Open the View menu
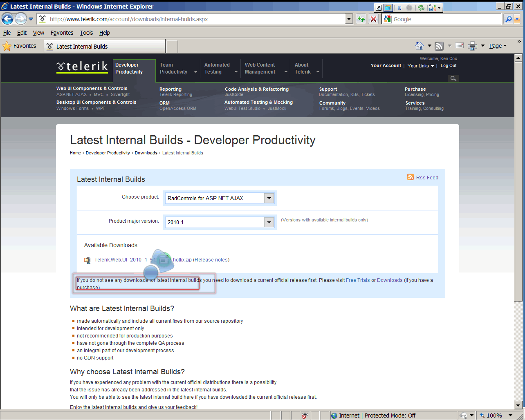 pos(38,33)
